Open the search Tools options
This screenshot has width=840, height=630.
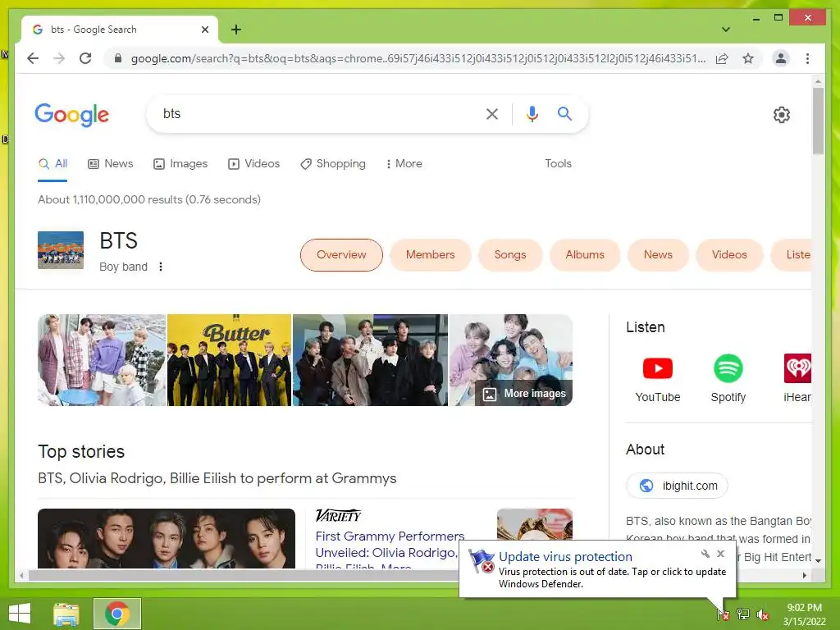[x=558, y=164]
